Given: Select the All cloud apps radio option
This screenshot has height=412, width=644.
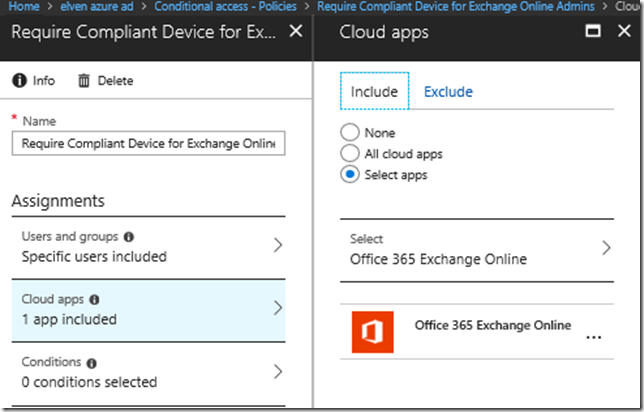Looking at the screenshot, I should [350, 153].
